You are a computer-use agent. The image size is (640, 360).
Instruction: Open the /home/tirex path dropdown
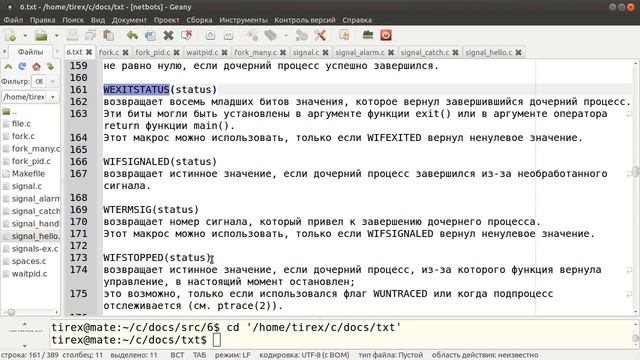[53, 97]
